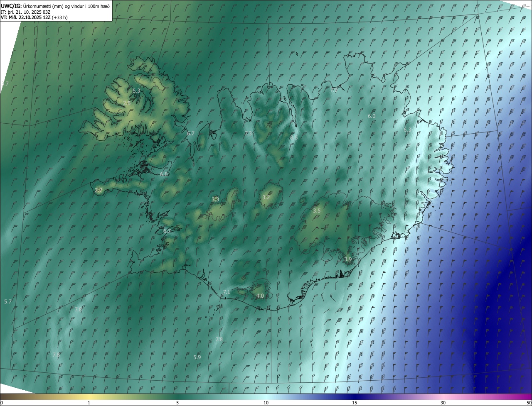This screenshot has height=406, width=532.
Task: Click the value label 2.7 on the western peninsula
Action: pyautogui.click(x=99, y=191)
